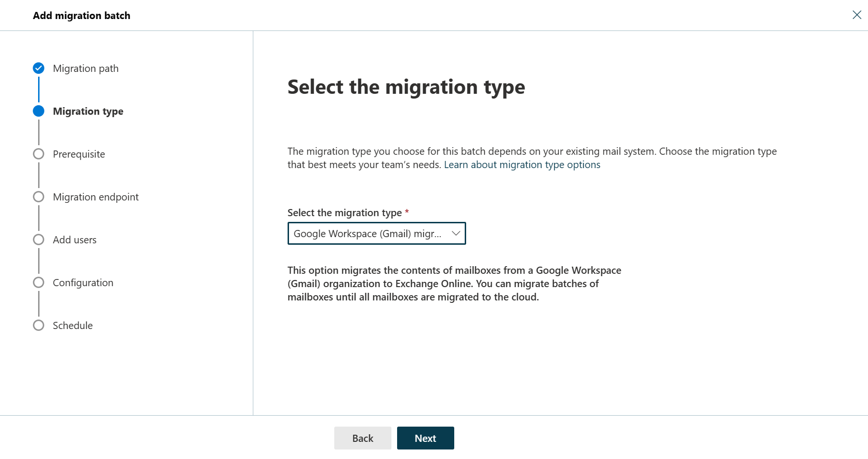The width and height of the screenshot is (868, 459).
Task: Select the Migration type step label
Action: (88, 111)
